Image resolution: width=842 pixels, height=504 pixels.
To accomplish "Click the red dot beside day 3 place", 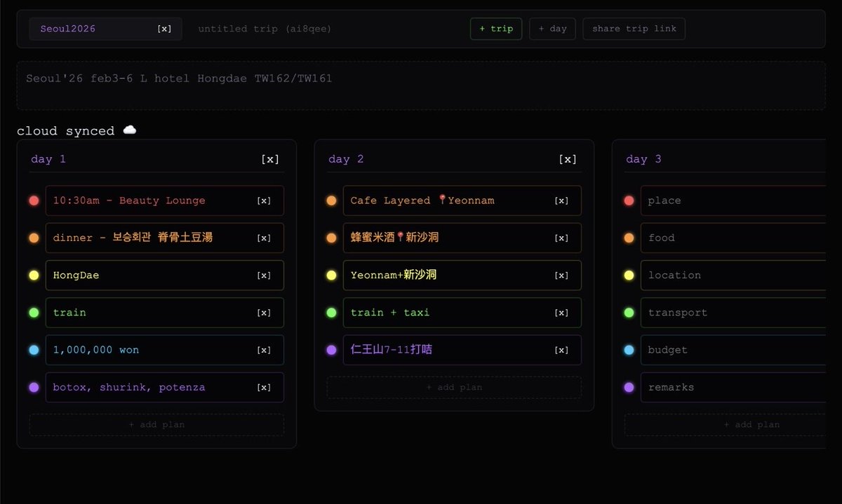I will coord(629,200).
